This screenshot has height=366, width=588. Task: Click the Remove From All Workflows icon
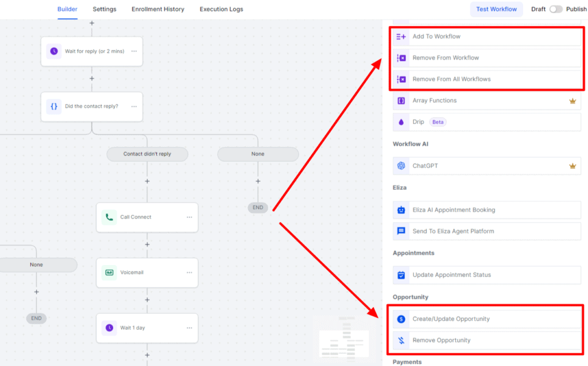click(401, 79)
